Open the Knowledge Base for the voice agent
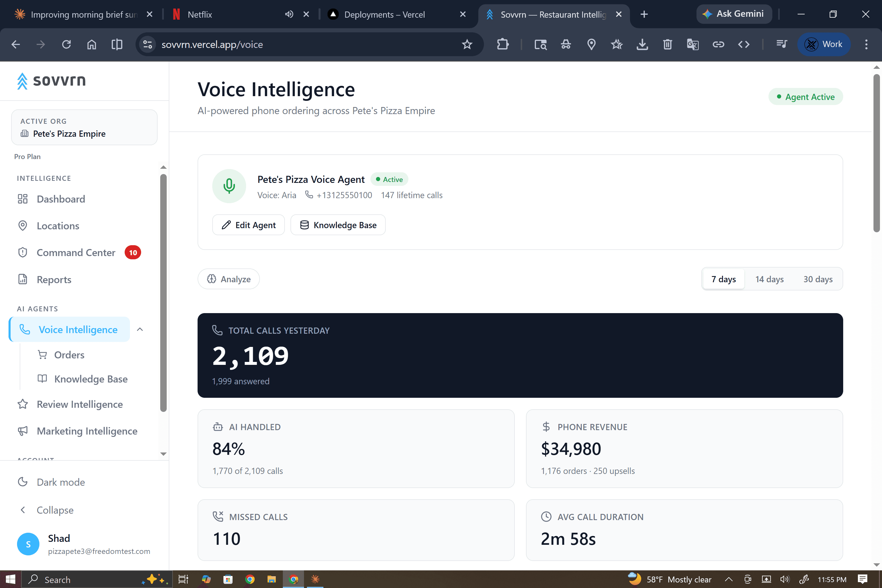Screen dimensions: 882x588 338,225
